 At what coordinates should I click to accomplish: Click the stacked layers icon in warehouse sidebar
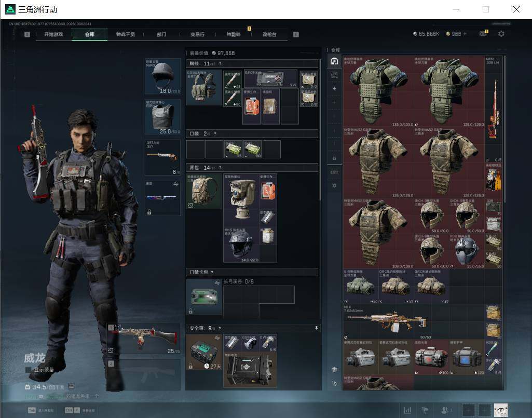coord(334,369)
